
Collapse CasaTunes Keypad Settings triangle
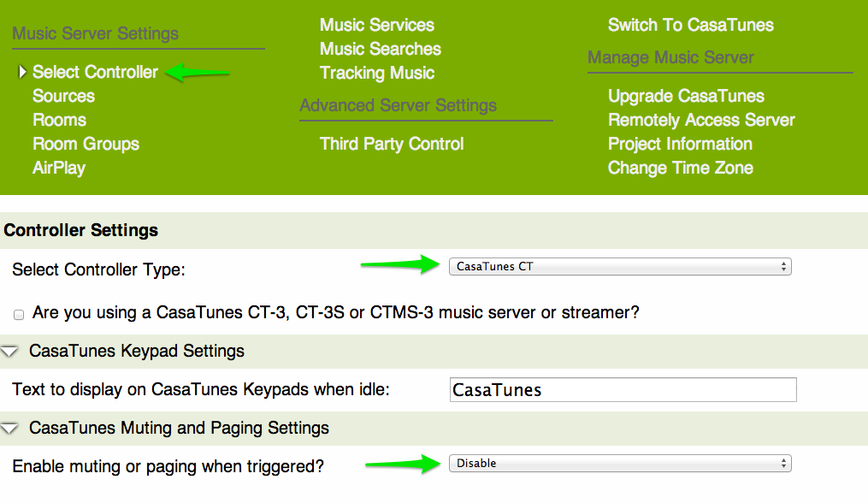tap(10, 352)
